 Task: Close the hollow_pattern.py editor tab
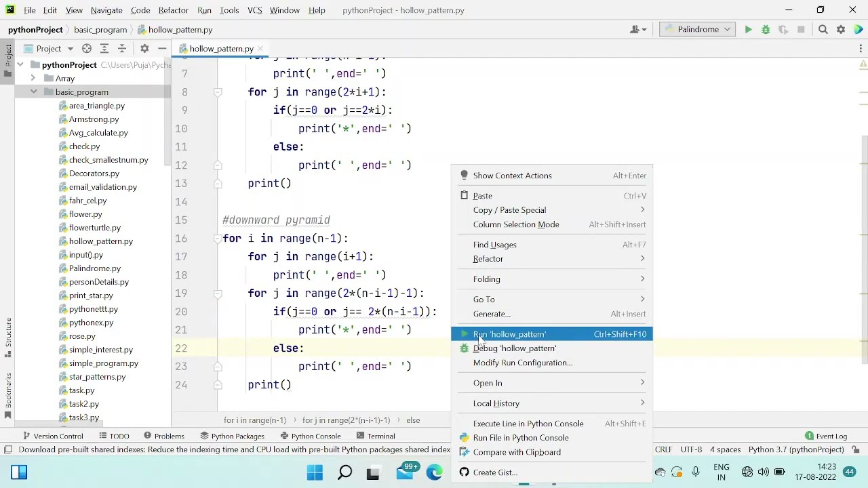[262, 49]
